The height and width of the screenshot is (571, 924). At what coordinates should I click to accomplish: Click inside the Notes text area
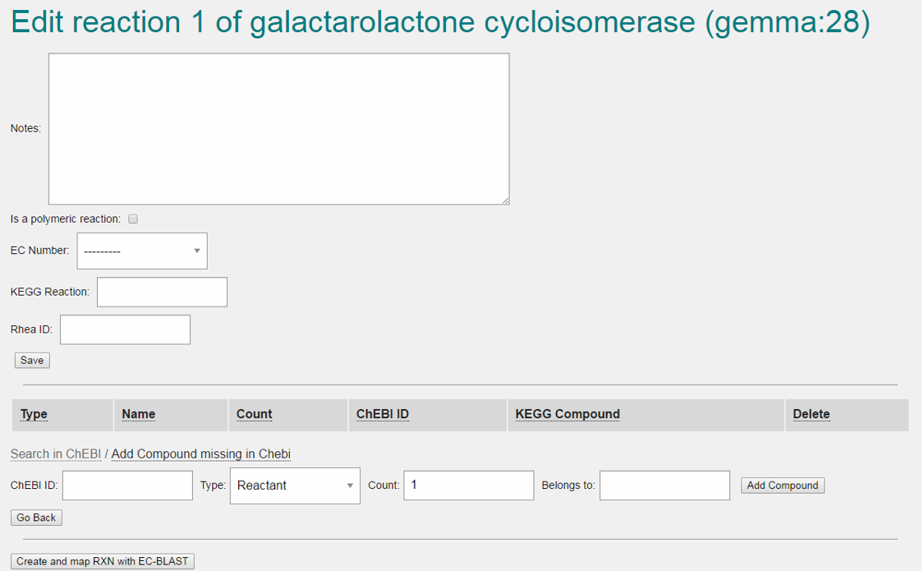click(x=278, y=129)
